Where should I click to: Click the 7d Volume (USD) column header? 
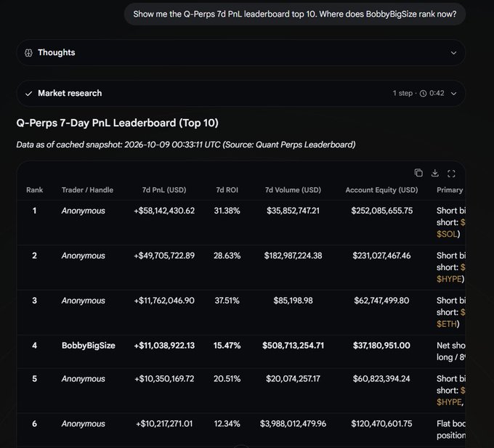click(x=293, y=190)
